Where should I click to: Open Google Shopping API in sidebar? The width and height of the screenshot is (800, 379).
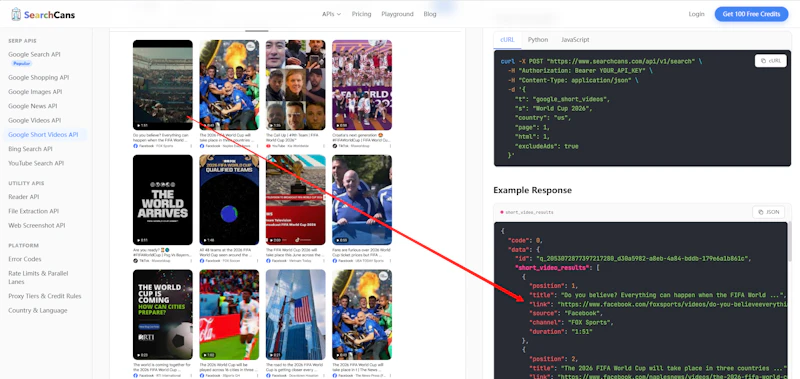[x=38, y=78]
